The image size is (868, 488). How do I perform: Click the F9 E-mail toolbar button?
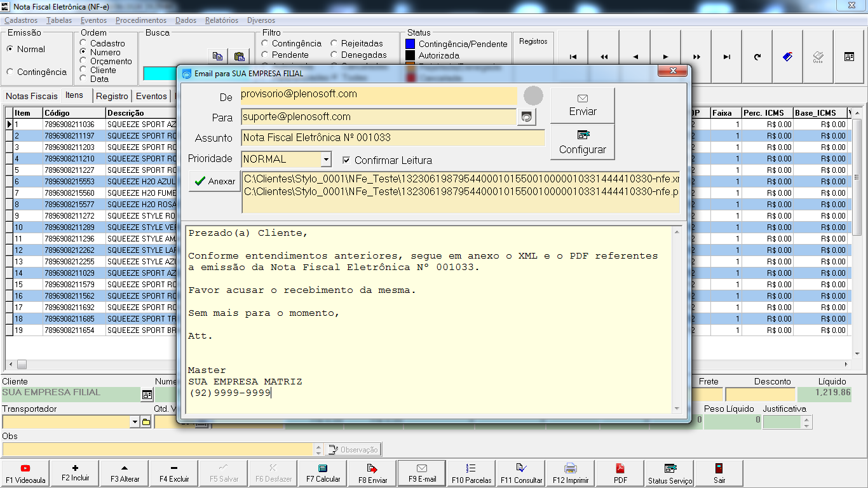[x=422, y=473]
